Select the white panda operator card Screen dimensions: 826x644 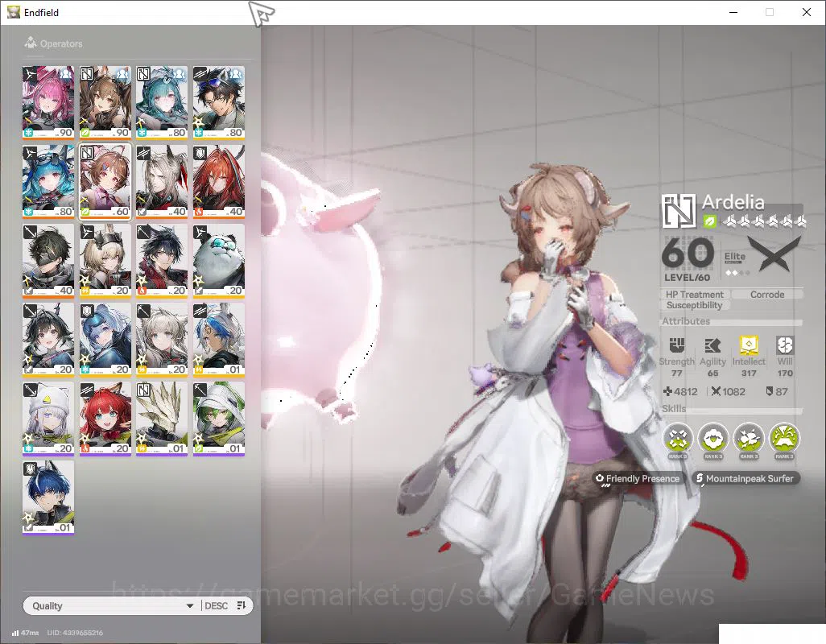[219, 261]
